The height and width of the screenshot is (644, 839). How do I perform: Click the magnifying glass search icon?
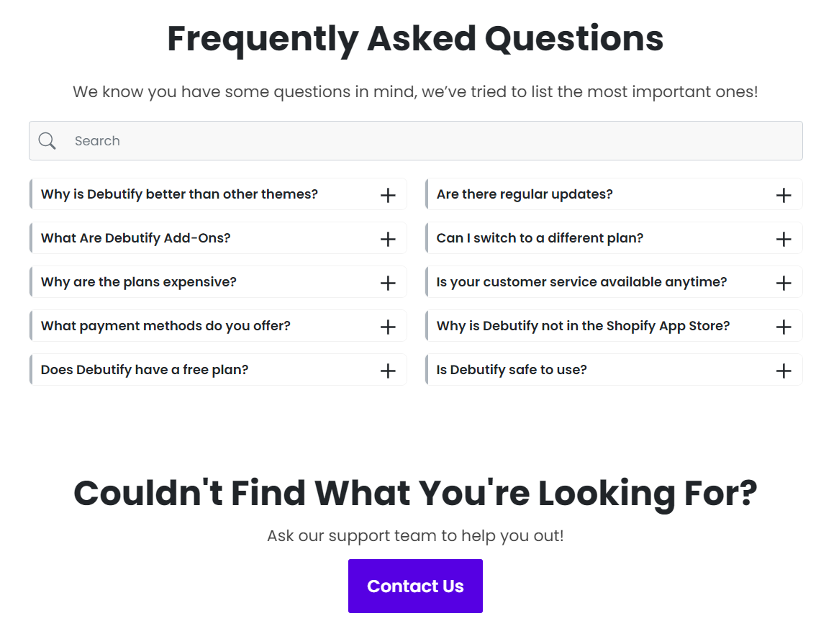(47, 141)
